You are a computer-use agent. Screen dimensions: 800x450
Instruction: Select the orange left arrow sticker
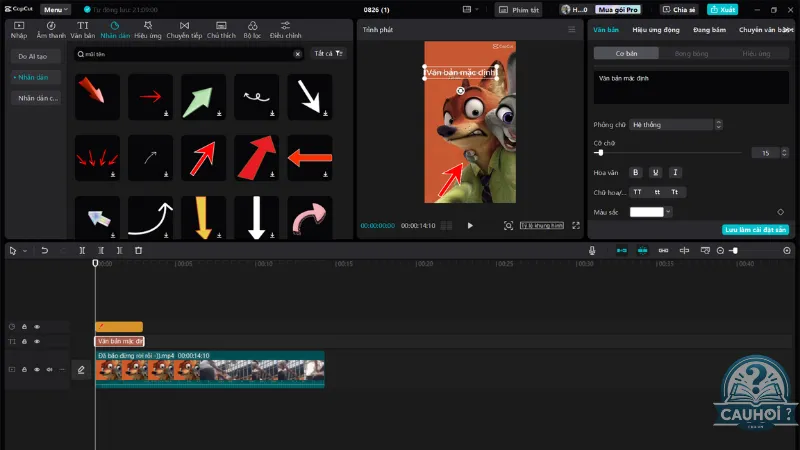coord(309,158)
